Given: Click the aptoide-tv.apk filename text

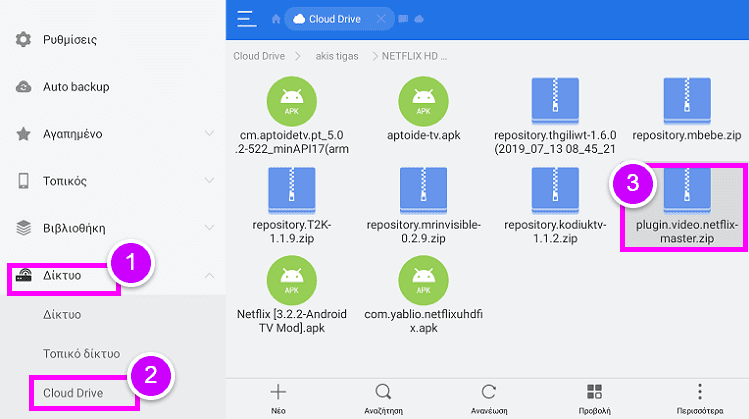Looking at the screenshot, I should click(424, 135).
